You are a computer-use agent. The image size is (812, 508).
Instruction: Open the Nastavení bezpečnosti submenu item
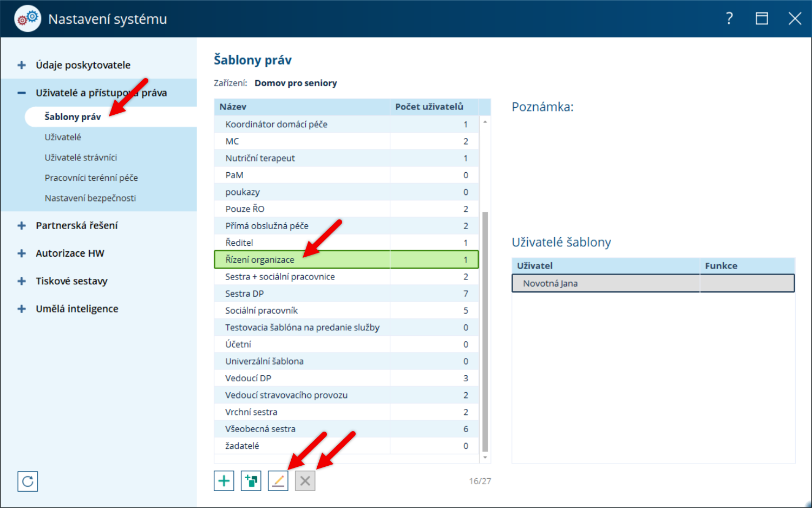pos(90,198)
